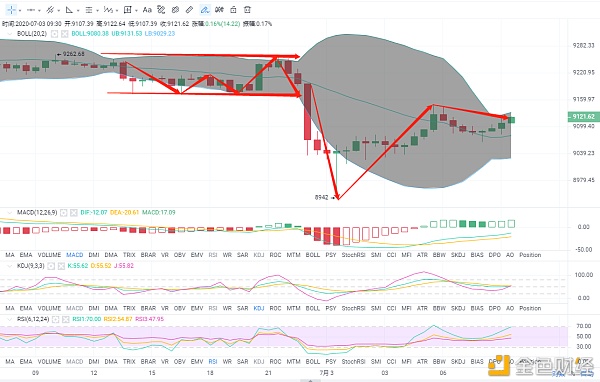
Task: Select OBV tab under the RSI panel
Action: point(179,362)
